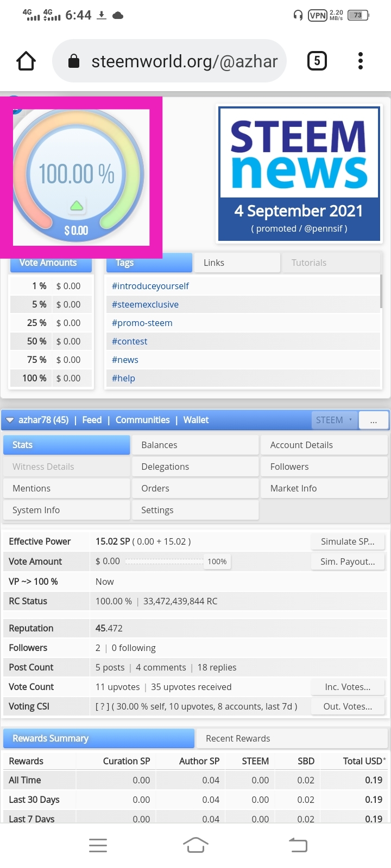391x868 pixels.
Task: Select the Tags tab
Action: pyautogui.click(x=149, y=263)
